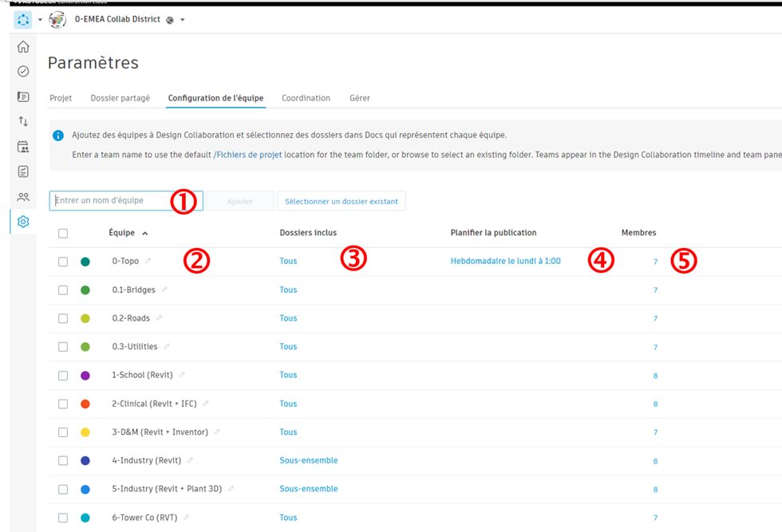The height and width of the screenshot is (532, 782).
Task: Click the purple color dot for 1-School
Action: pyautogui.click(x=85, y=376)
